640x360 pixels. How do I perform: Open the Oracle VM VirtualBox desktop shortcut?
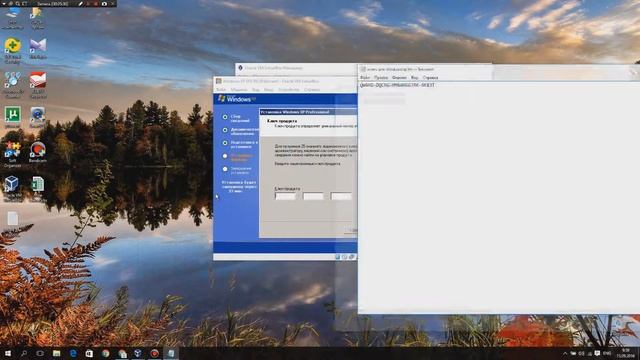coord(12,188)
